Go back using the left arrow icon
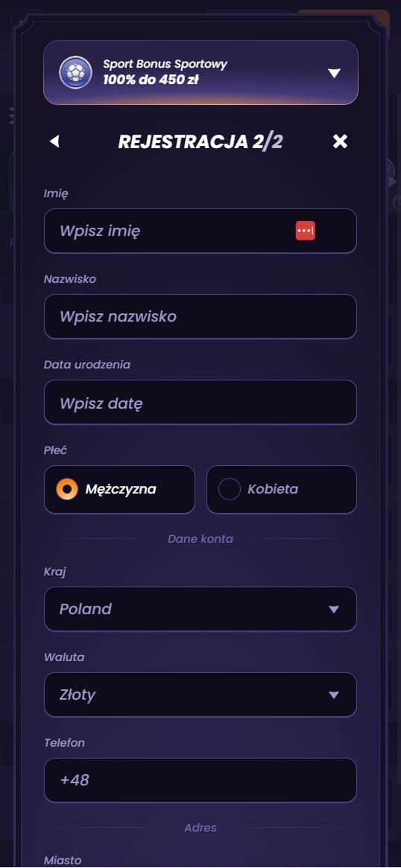The width and height of the screenshot is (401, 868). 54,141
